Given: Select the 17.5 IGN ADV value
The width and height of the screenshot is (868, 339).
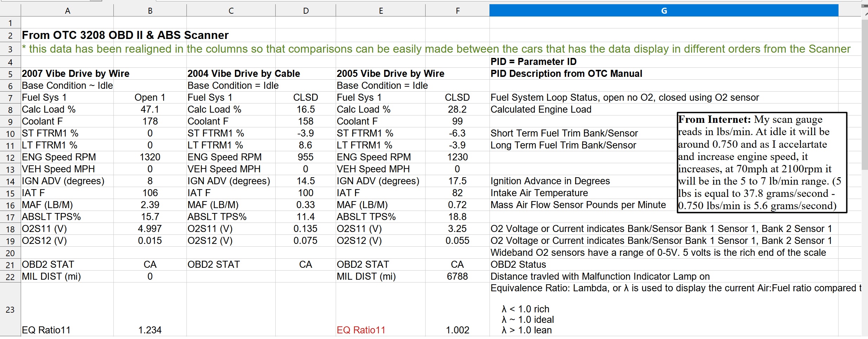Looking at the screenshot, I should click(457, 181).
